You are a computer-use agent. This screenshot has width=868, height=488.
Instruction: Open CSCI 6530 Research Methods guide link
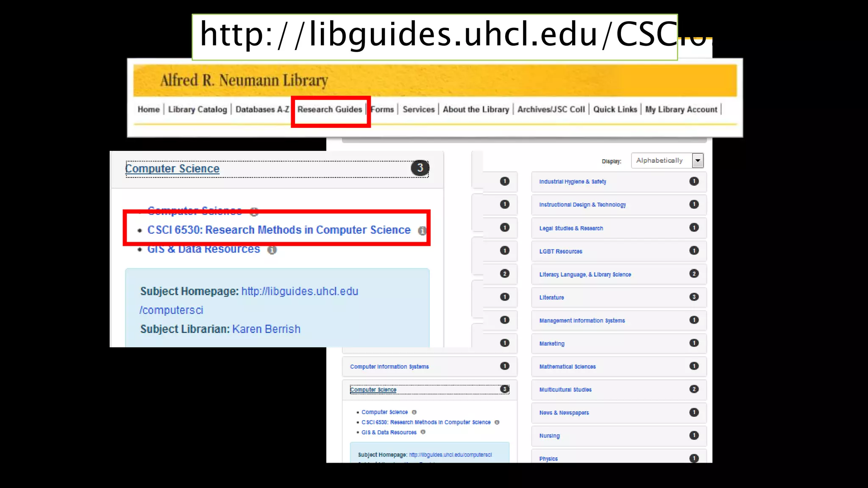click(x=279, y=230)
